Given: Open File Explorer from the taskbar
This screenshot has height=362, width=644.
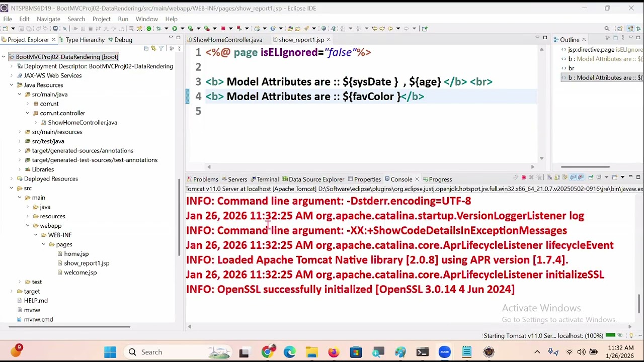Looking at the screenshot, I should click(311, 352).
